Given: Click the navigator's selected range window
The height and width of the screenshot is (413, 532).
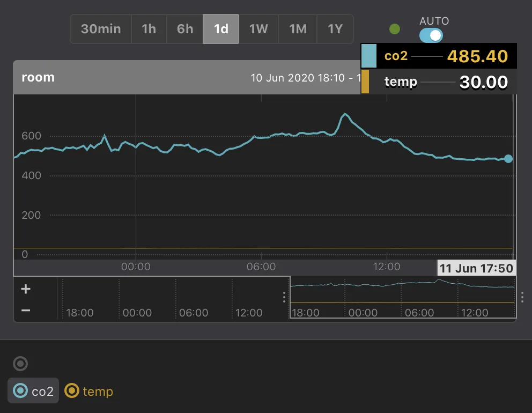Looking at the screenshot, I should pos(402,298).
